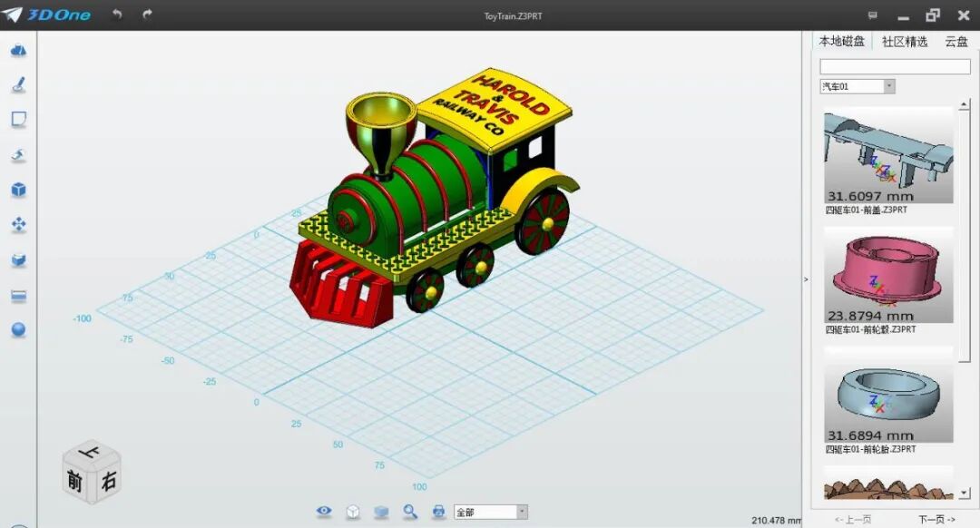The height and width of the screenshot is (528, 980).
Task: Switch to 本地磁盘 tab
Action: (x=841, y=41)
